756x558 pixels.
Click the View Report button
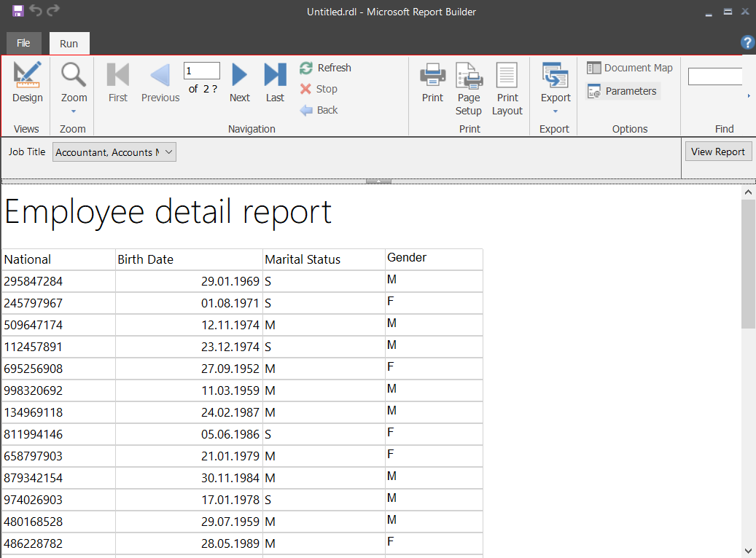pos(718,152)
